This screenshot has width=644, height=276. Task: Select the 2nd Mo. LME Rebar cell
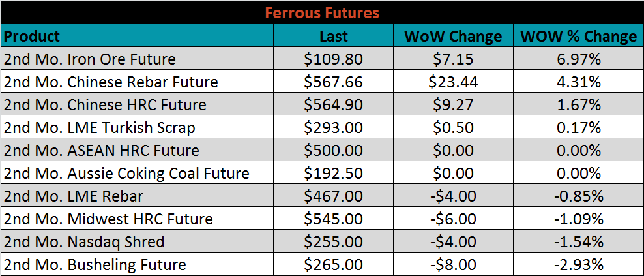(74, 196)
